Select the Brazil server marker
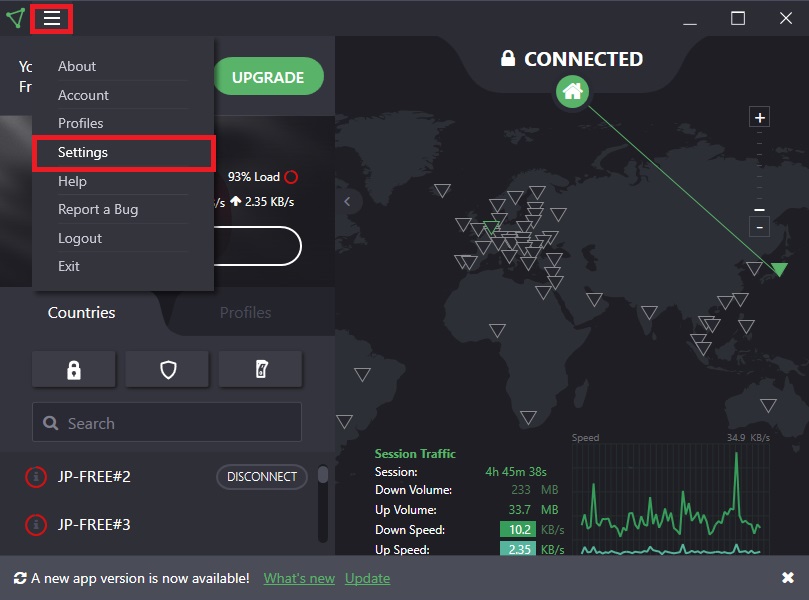 click(362, 374)
